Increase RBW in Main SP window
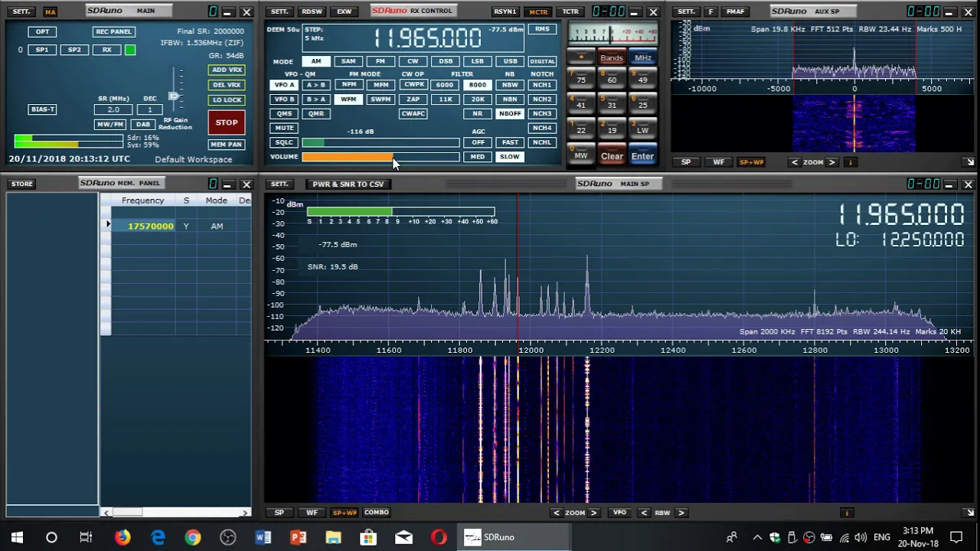This screenshot has height=551, width=980. point(681,513)
